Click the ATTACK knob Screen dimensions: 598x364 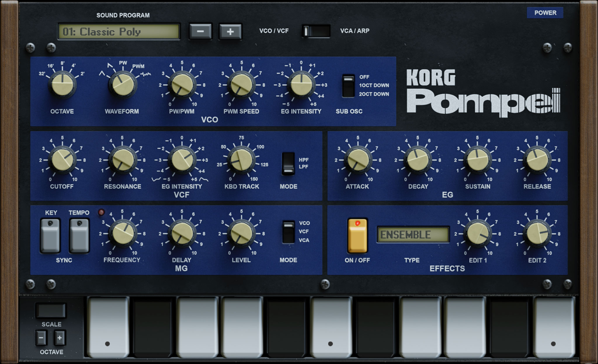tap(358, 160)
